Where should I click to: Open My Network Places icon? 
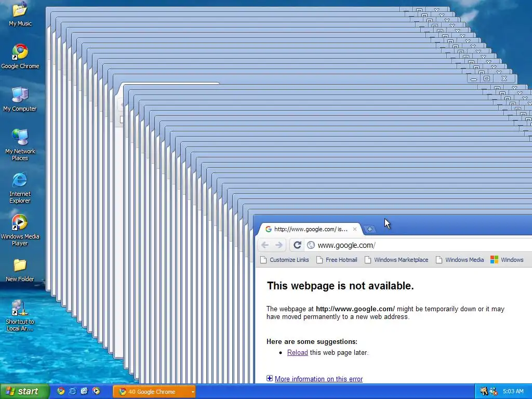(20, 145)
